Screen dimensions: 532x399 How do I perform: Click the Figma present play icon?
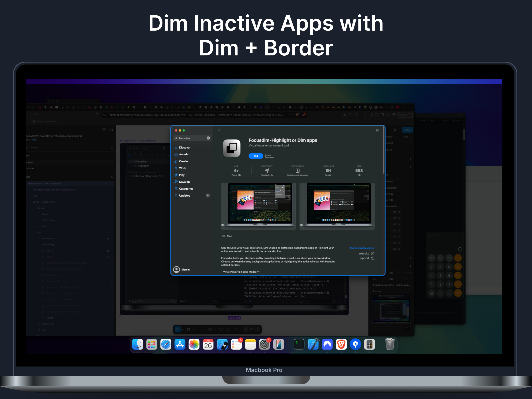point(395,130)
